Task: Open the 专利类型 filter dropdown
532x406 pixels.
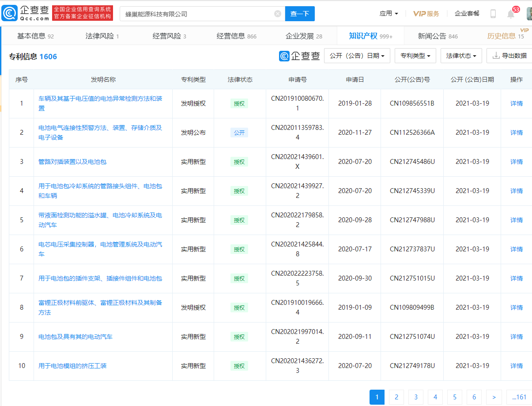Action: click(415, 56)
